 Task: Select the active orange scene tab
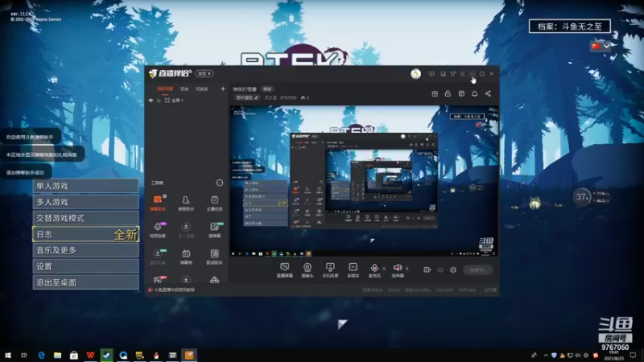click(x=165, y=89)
